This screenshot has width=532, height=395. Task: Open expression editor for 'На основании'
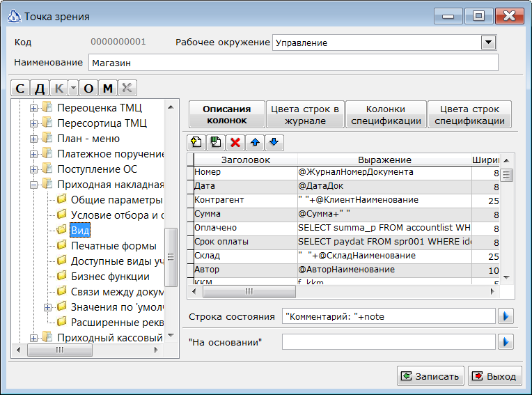click(506, 342)
